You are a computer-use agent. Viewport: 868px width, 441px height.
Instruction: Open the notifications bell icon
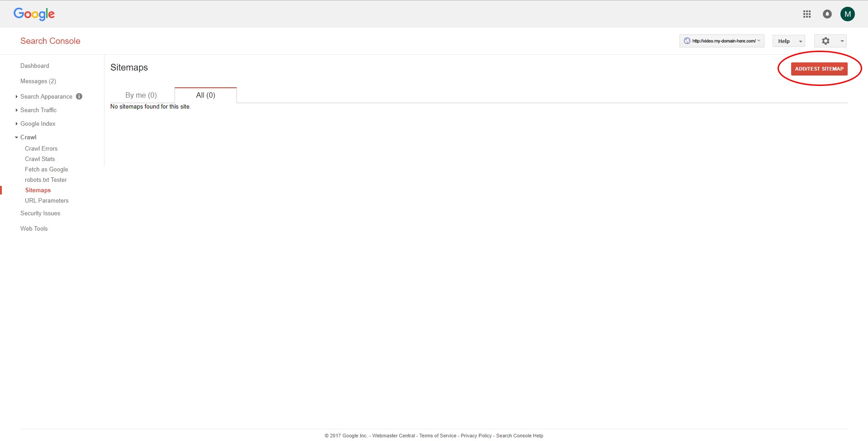pos(827,14)
